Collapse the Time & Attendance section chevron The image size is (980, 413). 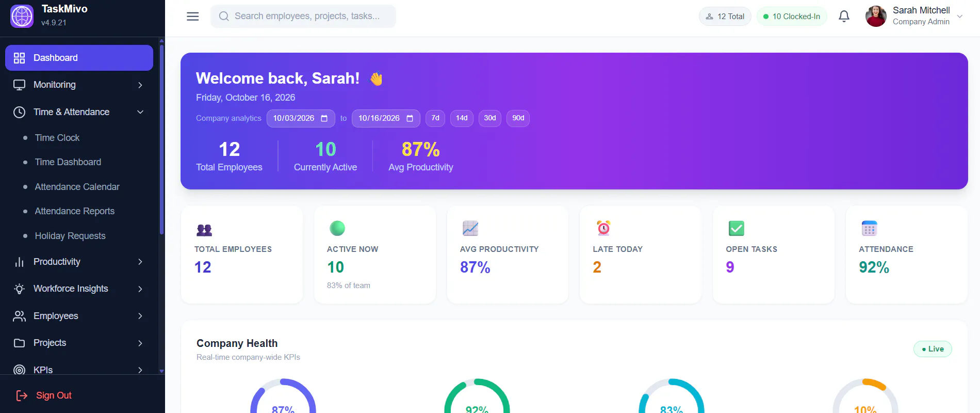click(140, 112)
